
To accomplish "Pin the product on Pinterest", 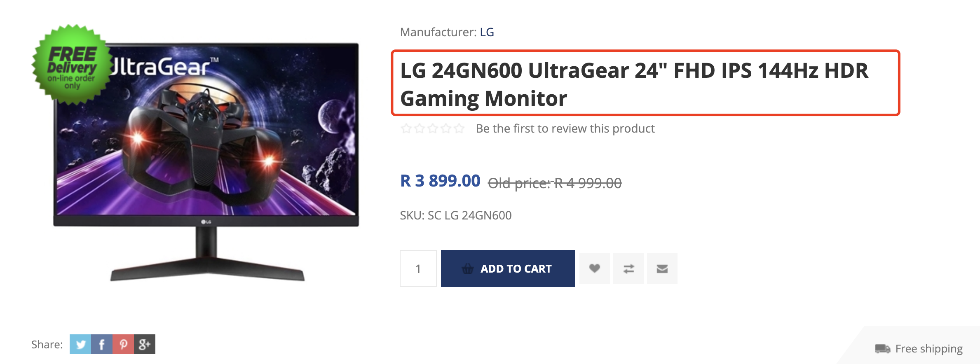I will (x=123, y=344).
